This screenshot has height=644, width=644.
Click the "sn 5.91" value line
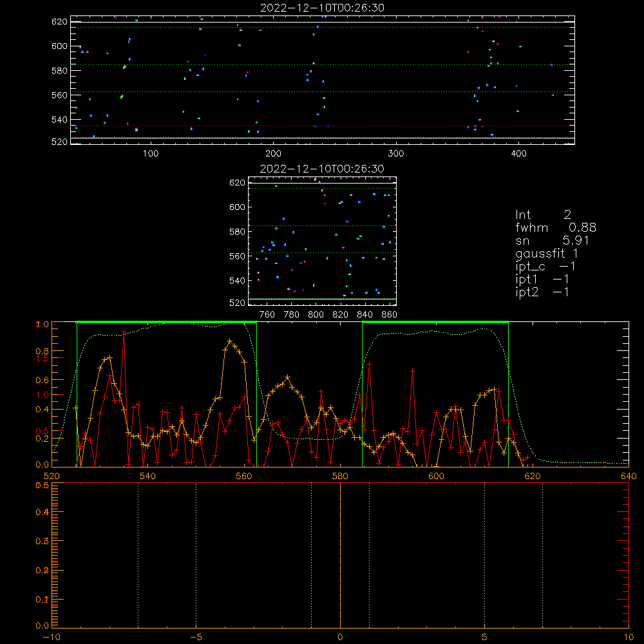click(x=552, y=241)
